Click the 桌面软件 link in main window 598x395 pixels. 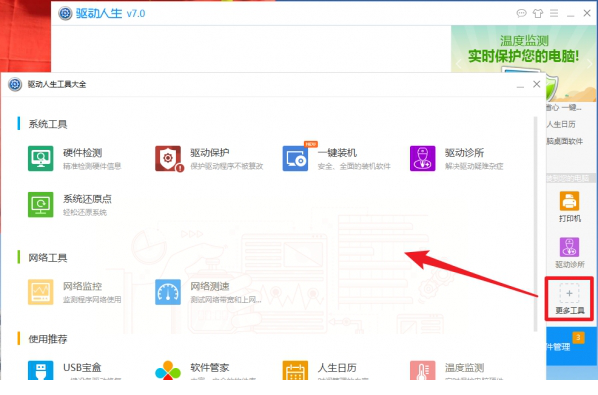(x=564, y=141)
